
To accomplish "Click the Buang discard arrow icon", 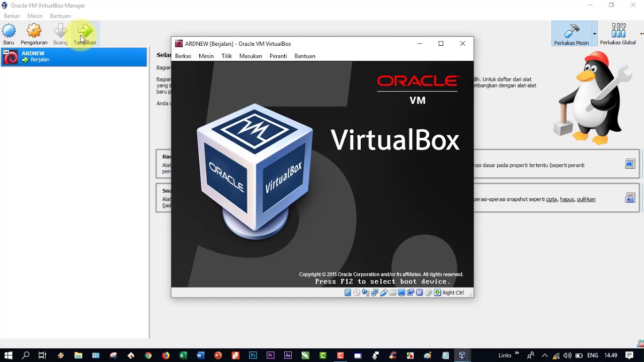I will (x=60, y=31).
